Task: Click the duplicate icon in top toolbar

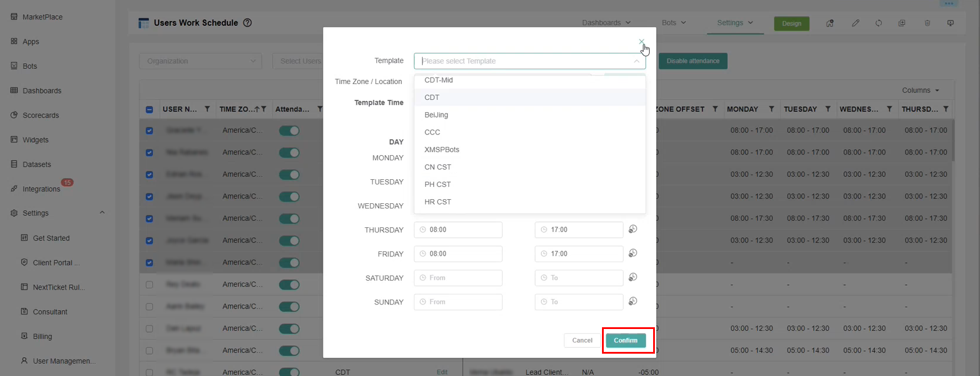Action: pyautogui.click(x=902, y=23)
